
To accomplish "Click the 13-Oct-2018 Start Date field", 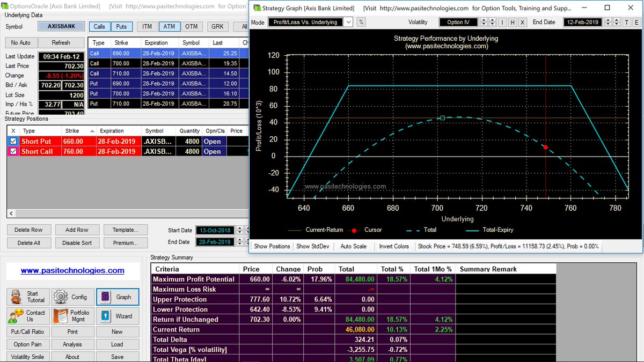I will click(215, 230).
